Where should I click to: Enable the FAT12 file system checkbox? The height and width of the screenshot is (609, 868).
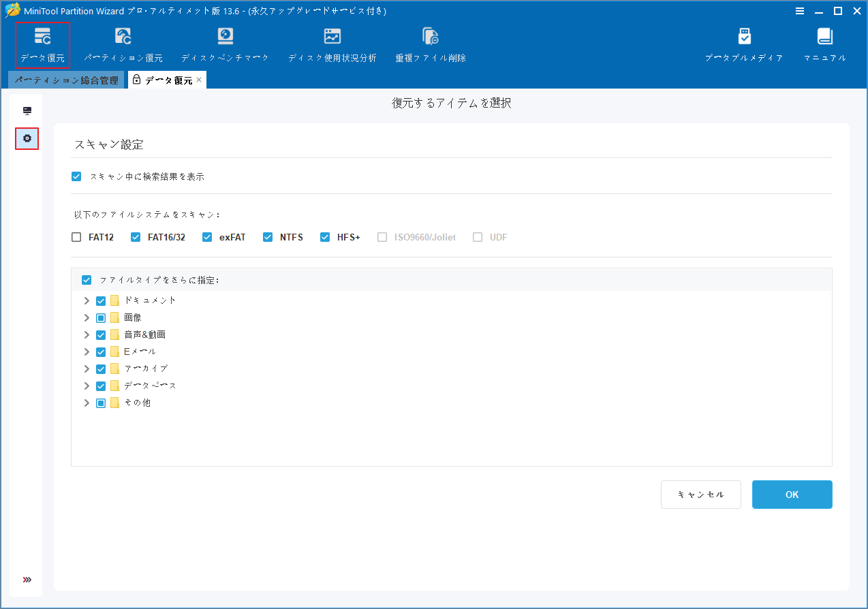(76, 236)
